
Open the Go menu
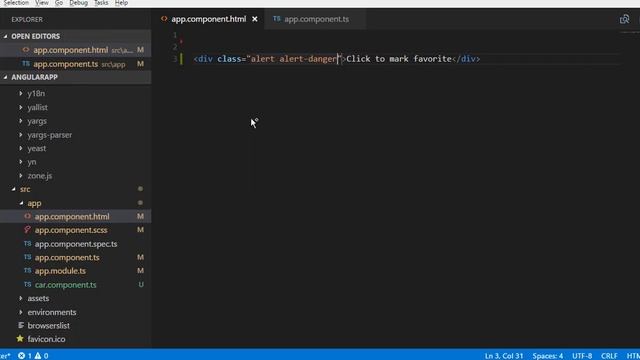(x=59, y=3)
